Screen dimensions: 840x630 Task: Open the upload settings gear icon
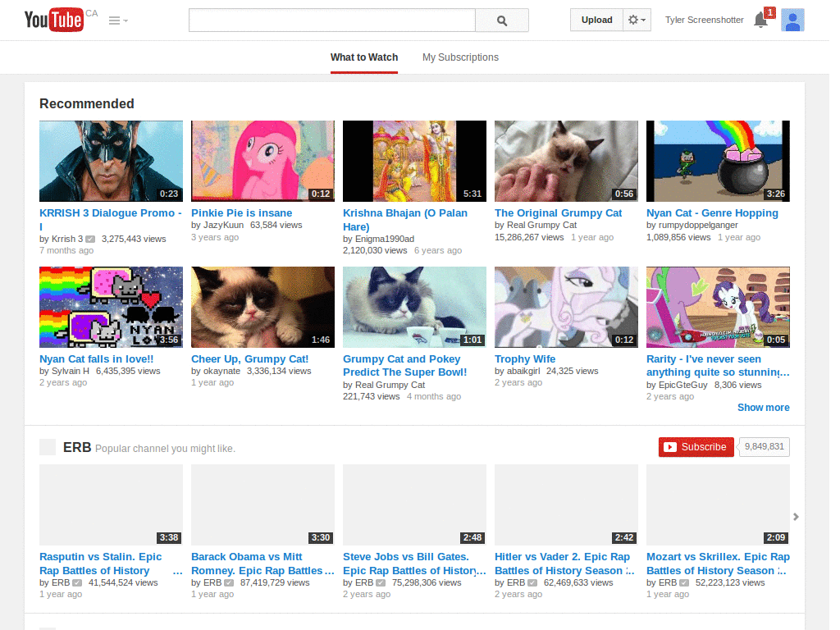click(632, 19)
